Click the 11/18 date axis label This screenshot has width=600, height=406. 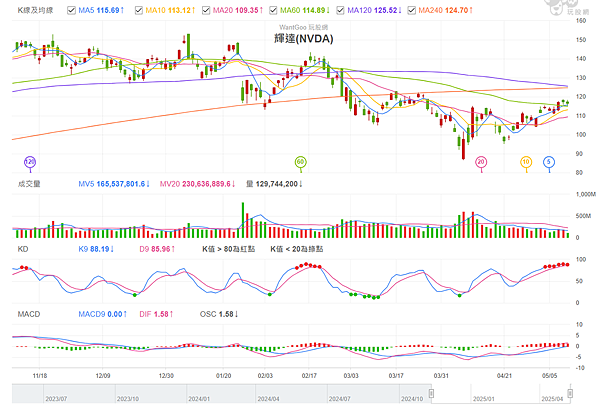[x=40, y=376]
